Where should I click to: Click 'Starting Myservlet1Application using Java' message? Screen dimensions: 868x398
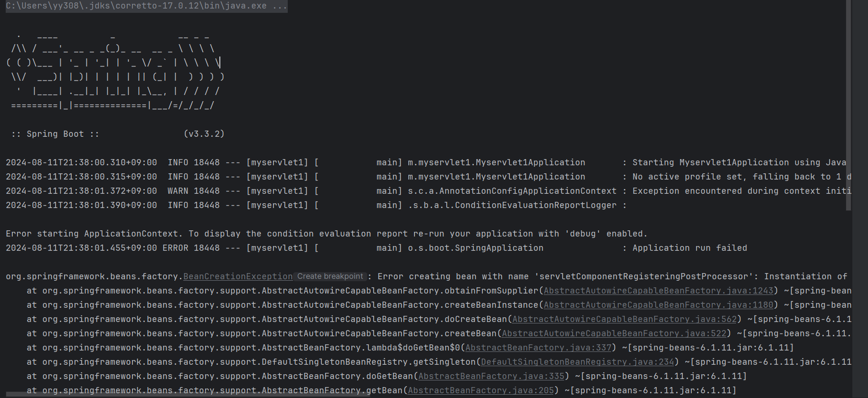(739, 162)
